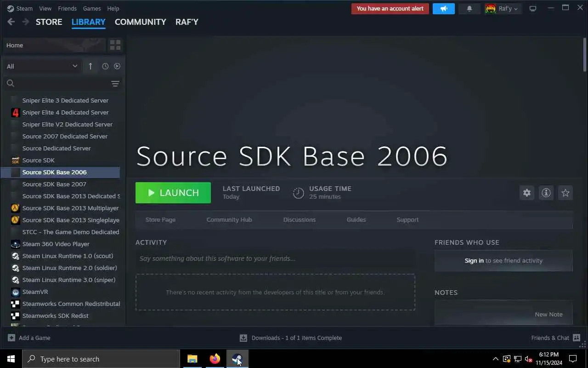Open Firefox from the taskbar
Screen dimensions: 588x368
(215, 359)
